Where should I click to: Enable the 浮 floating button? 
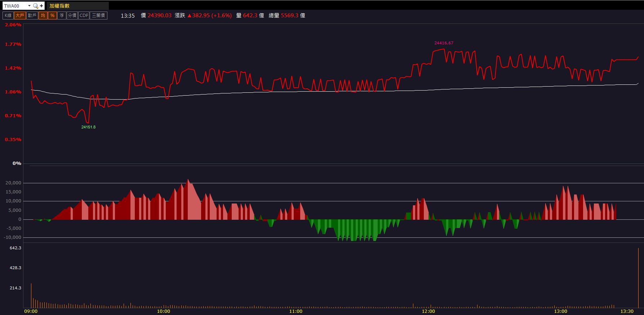tap(62, 16)
